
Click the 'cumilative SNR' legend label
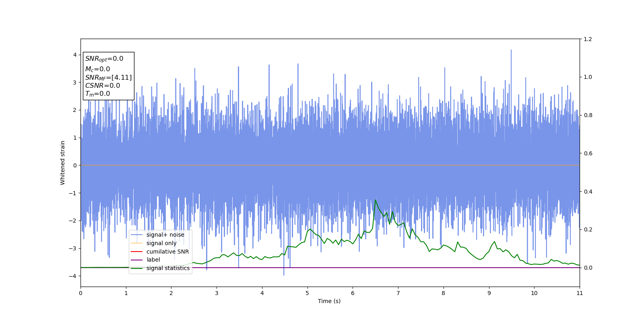(167, 252)
